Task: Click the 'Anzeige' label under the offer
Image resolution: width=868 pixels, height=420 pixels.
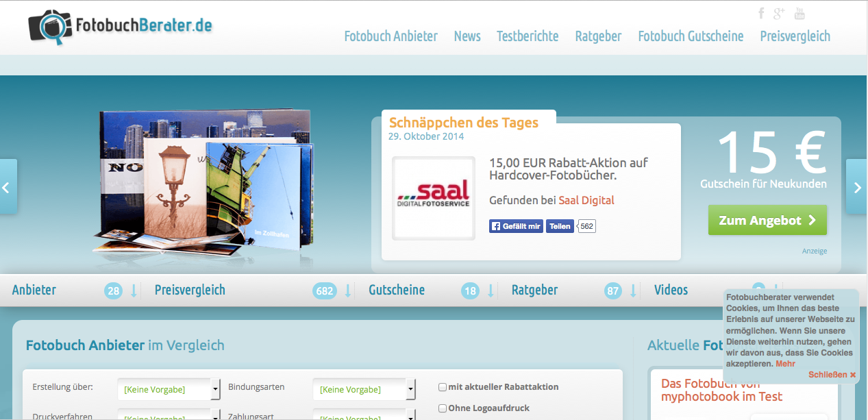Action: pos(815,251)
